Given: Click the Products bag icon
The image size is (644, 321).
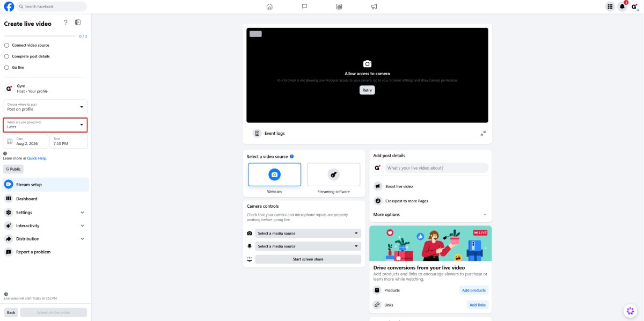Looking at the screenshot, I should (377, 290).
